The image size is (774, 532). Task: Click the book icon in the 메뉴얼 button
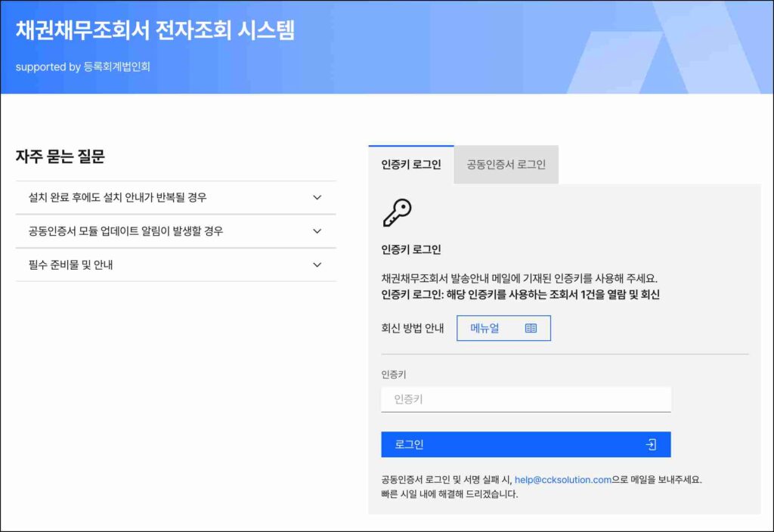pos(531,328)
